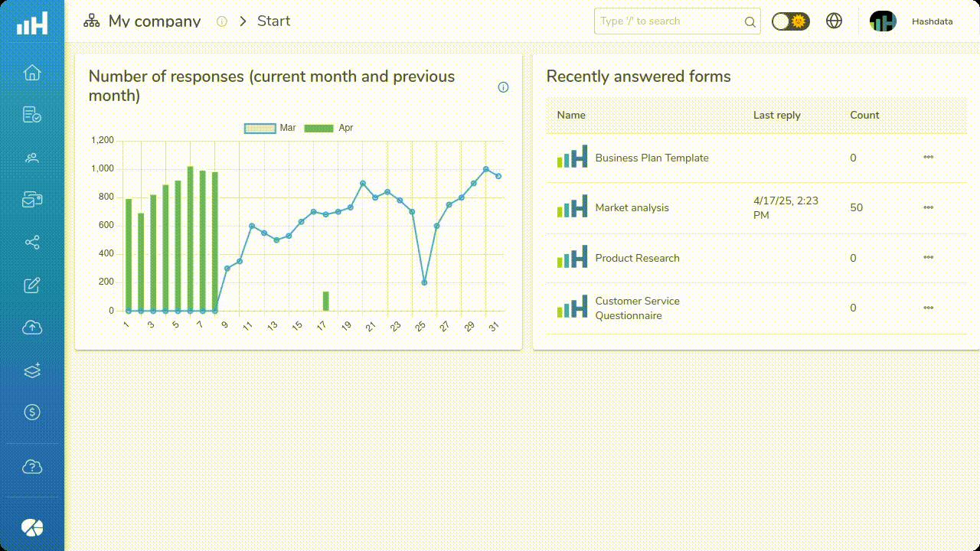This screenshot has height=551, width=980.
Task: Click the dollar billing sidebar icon
Action: [32, 412]
